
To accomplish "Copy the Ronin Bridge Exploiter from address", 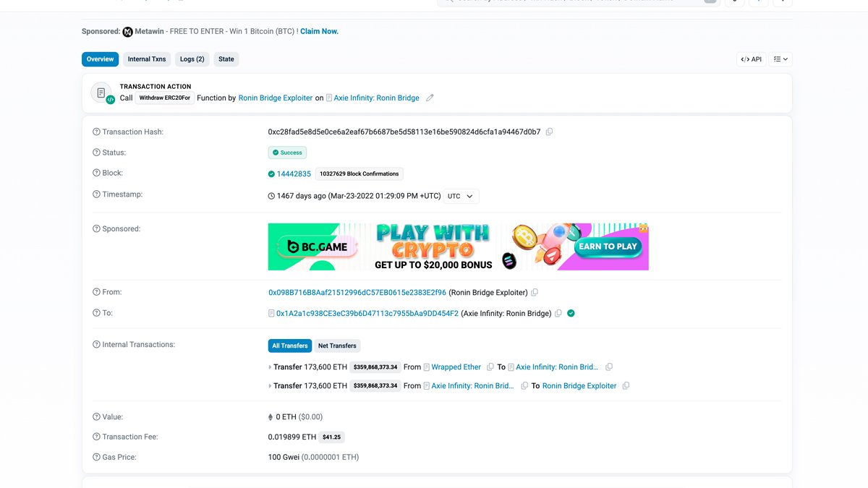I will pyautogui.click(x=534, y=292).
